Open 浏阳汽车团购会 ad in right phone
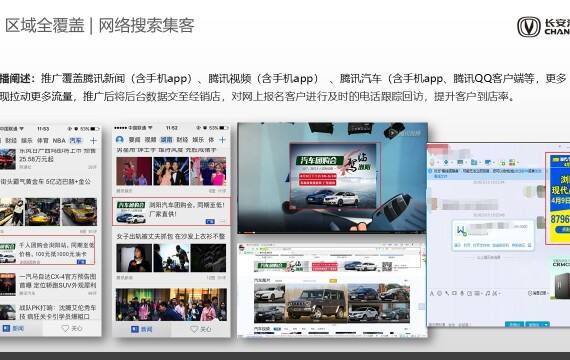Viewport: 570px width, 360px height. [x=171, y=211]
